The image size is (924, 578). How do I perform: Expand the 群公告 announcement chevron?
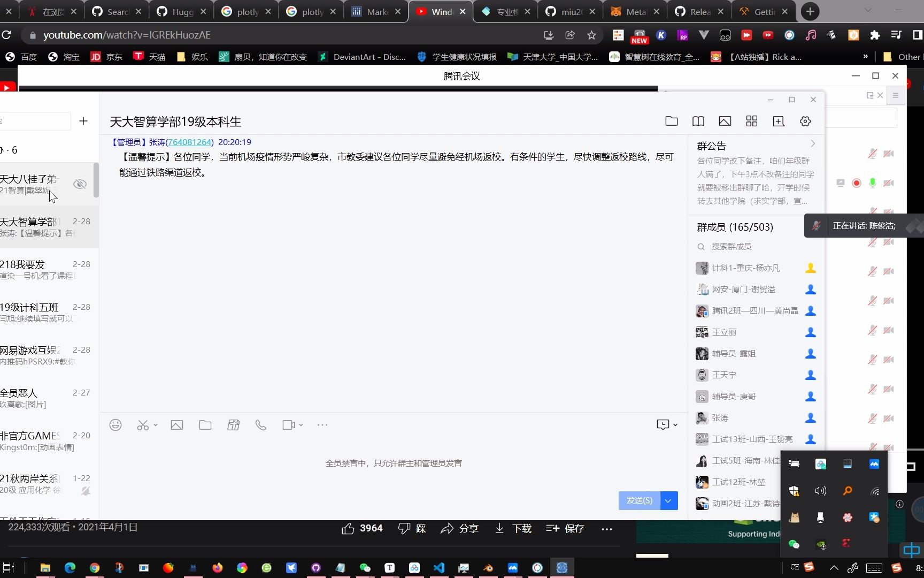(x=812, y=143)
